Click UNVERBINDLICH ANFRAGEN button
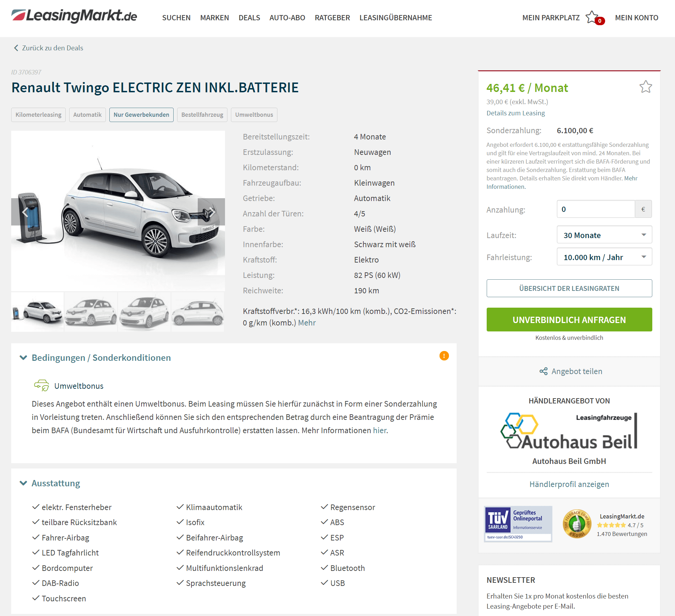The width and height of the screenshot is (675, 616). (569, 320)
